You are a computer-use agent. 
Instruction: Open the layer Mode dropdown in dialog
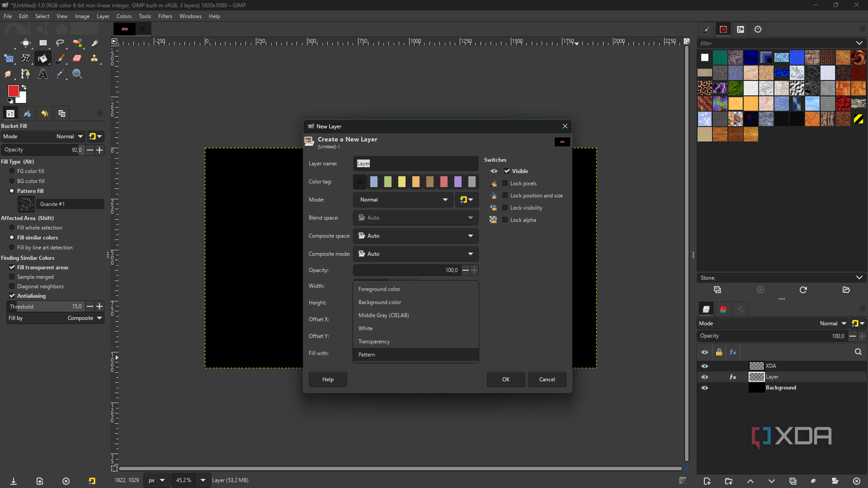click(403, 199)
